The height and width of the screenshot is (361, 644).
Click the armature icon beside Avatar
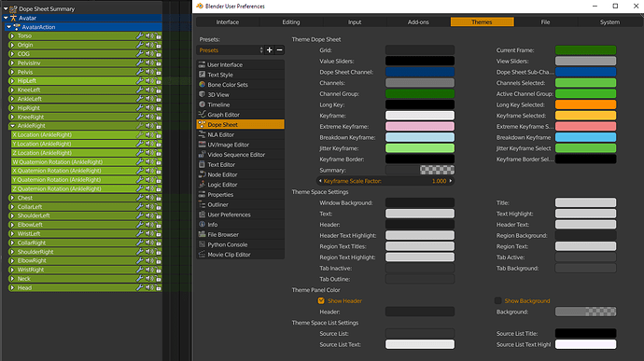click(14, 18)
